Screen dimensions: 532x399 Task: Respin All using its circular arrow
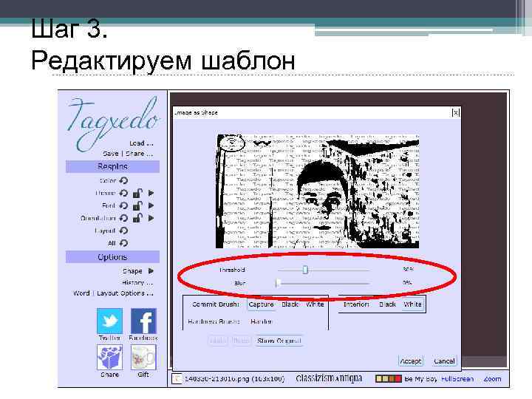tap(124, 243)
